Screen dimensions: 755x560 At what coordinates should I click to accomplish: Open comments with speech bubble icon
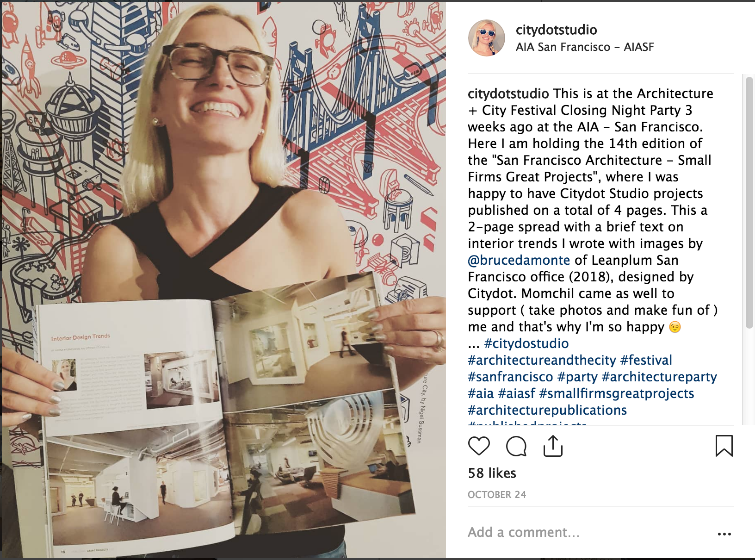516,446
